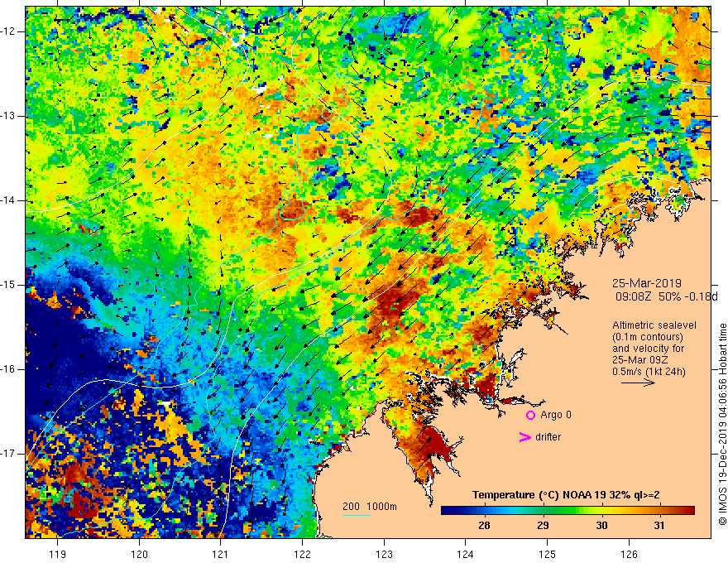This screenshot has height=563, width=728.
Task: Click the vertical IMOS copyright timestamp text
Action: (x=722, y=425)
